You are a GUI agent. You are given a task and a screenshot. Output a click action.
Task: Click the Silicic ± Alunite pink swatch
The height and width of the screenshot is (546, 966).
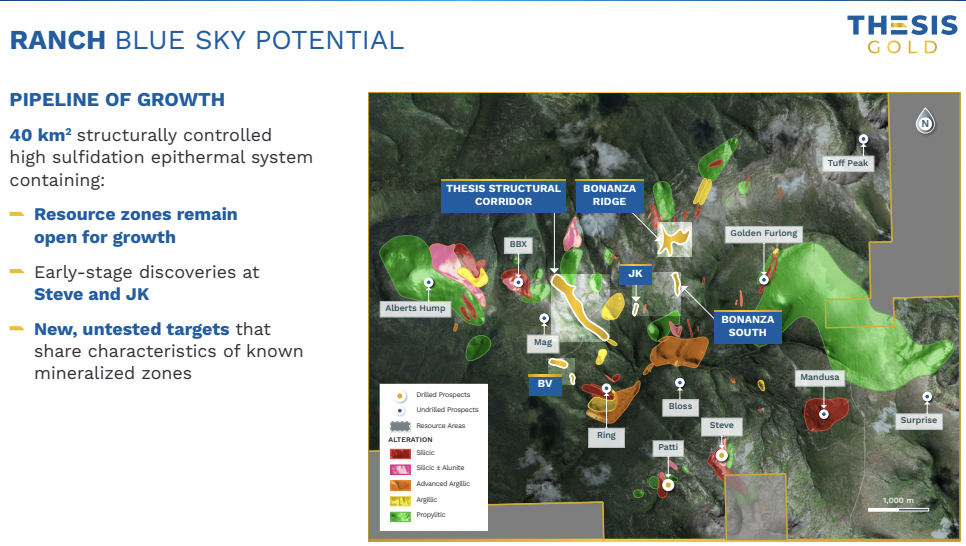point(400,469)
